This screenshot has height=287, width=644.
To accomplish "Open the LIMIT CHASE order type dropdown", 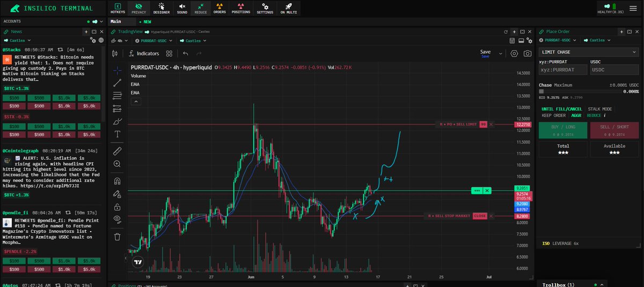I will [x=589, y=52].
